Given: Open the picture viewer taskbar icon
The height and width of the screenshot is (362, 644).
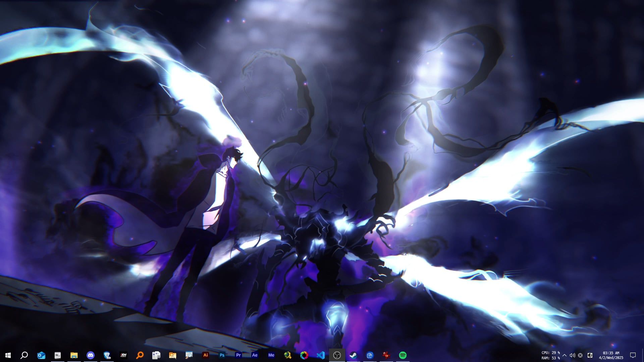Looking at the screenshot, I should point(172,355).
